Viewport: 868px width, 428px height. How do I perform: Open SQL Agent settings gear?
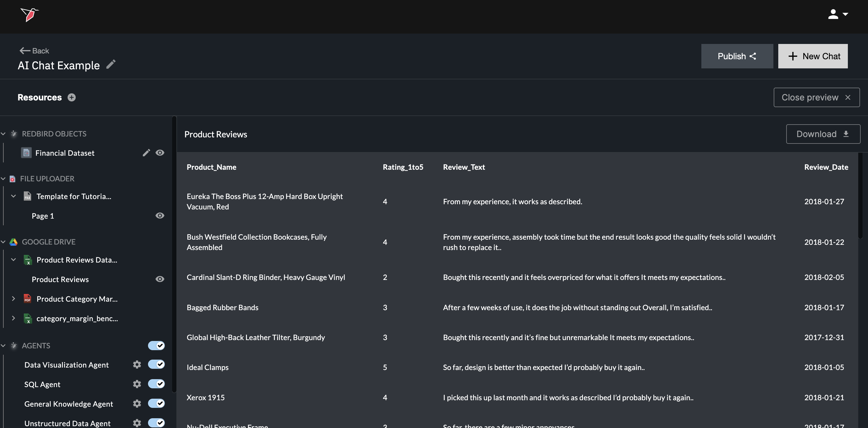[137, 384]
